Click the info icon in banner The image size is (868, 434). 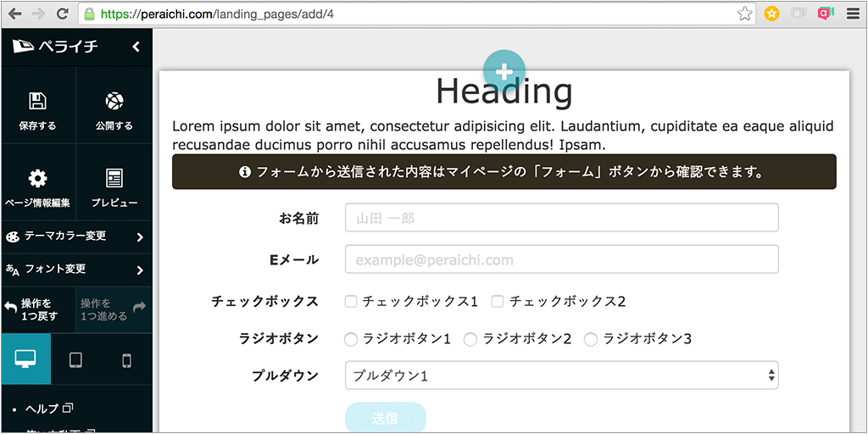pyautogui.click(x=245, y=172)
